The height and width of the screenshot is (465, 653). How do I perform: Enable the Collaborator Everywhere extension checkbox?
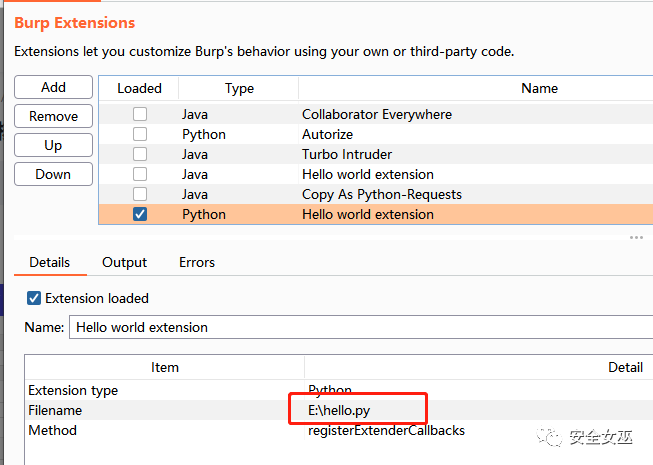point(140,114)
